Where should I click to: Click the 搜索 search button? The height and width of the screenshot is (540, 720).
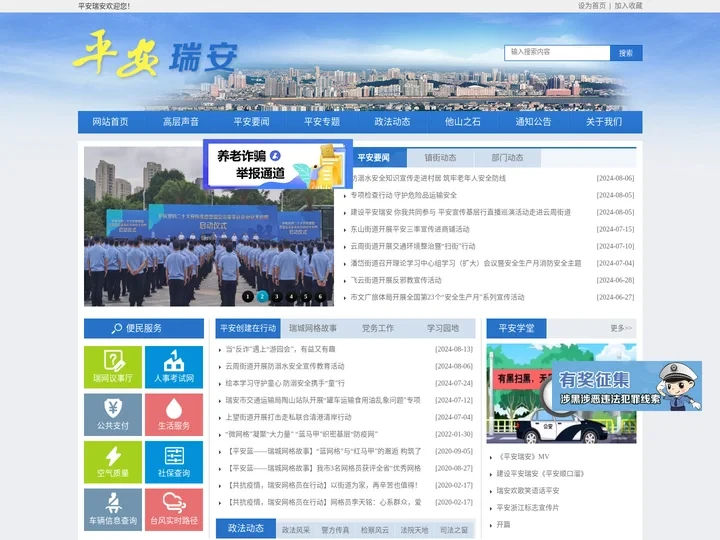pyautogui.click(x=626, y=53)
